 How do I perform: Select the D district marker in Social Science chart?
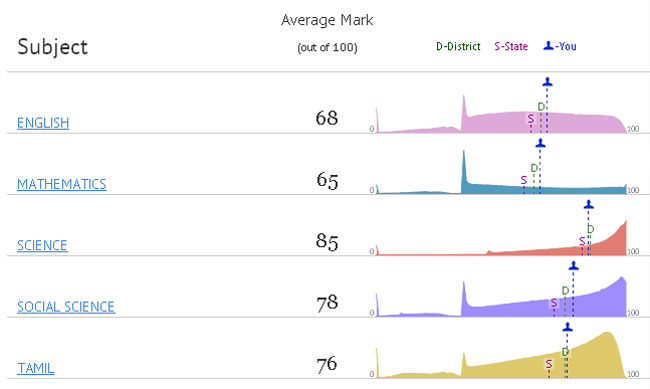[x=565, y=291]
